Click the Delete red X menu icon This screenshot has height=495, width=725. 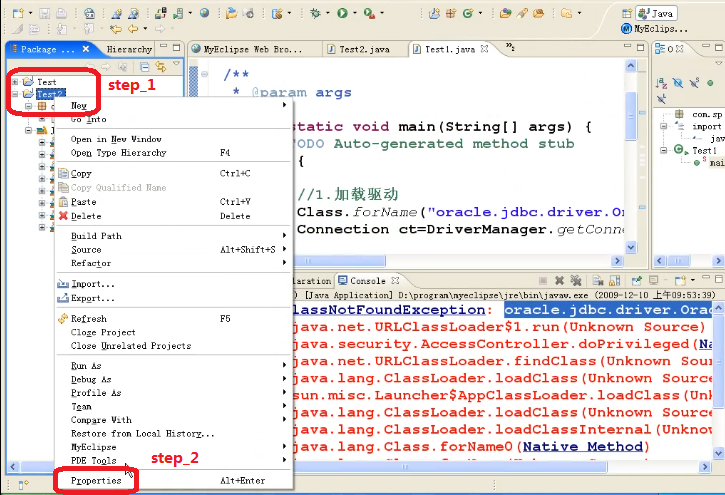[x=64, y=216]
